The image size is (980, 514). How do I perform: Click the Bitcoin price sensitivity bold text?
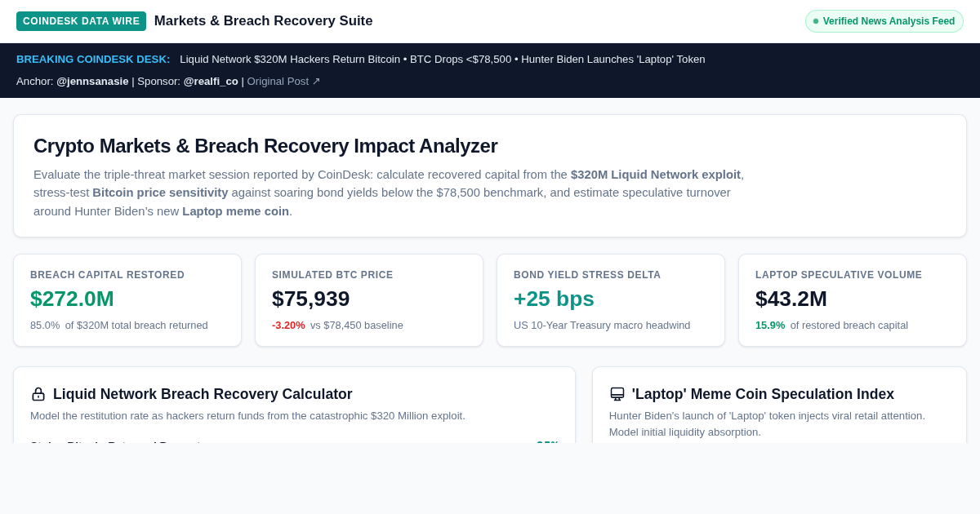[x=160, y=193]
